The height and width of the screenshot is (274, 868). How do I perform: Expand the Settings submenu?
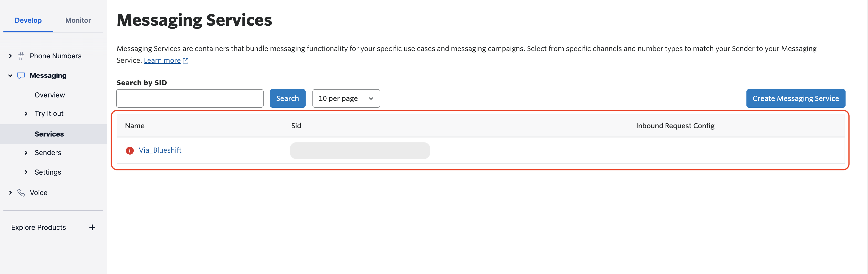click(26, 172)
